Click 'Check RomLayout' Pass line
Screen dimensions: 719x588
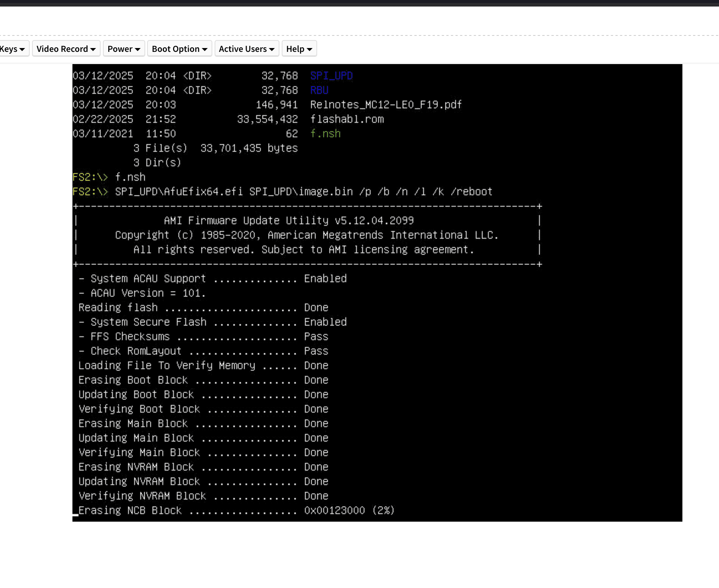(203, 351)
